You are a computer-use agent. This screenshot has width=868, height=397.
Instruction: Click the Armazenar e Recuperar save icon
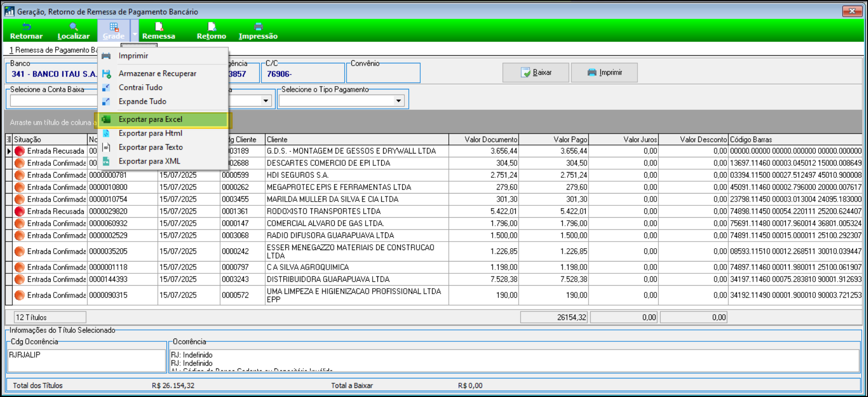(106, 74)
